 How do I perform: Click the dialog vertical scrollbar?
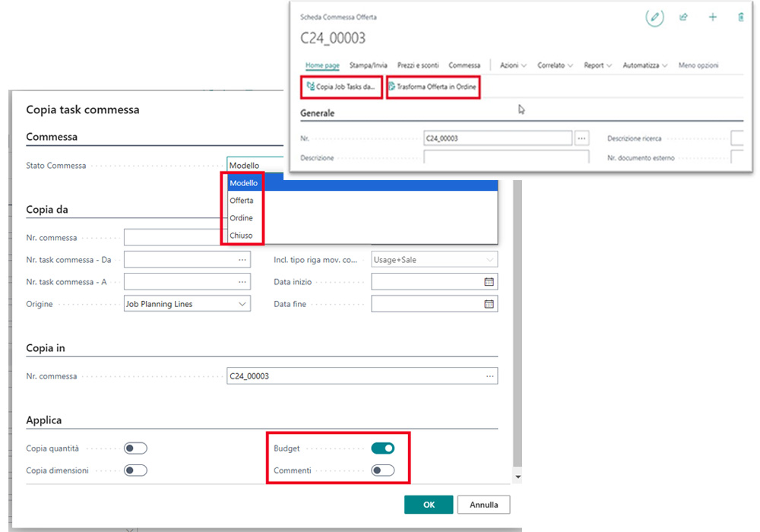(518, 325)
